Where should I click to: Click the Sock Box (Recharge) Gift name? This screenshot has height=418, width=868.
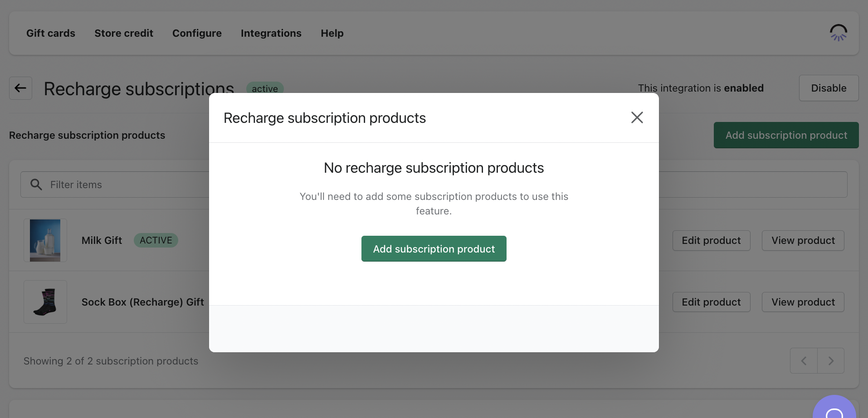(143, 302)
